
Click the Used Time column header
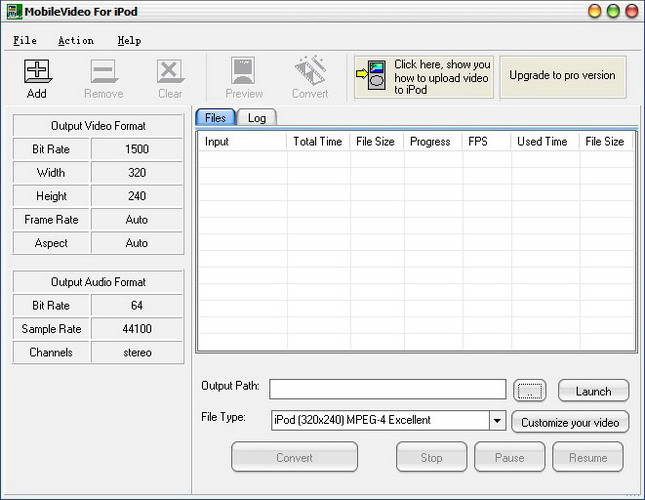(545, 141)
